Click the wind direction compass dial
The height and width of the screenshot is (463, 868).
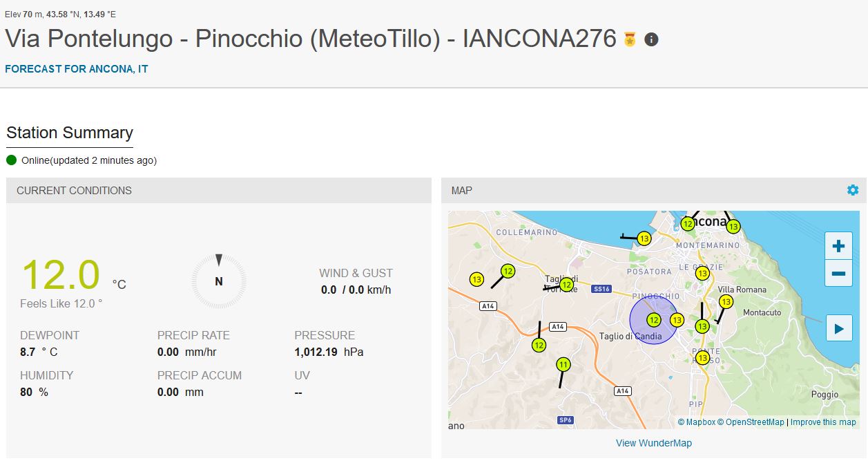coord(219,281)
